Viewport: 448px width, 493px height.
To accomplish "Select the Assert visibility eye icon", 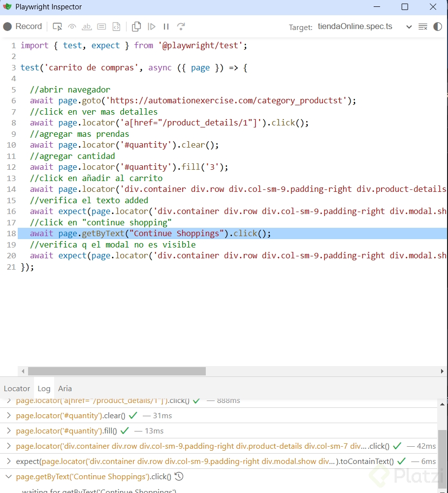I will click(72, 27).
